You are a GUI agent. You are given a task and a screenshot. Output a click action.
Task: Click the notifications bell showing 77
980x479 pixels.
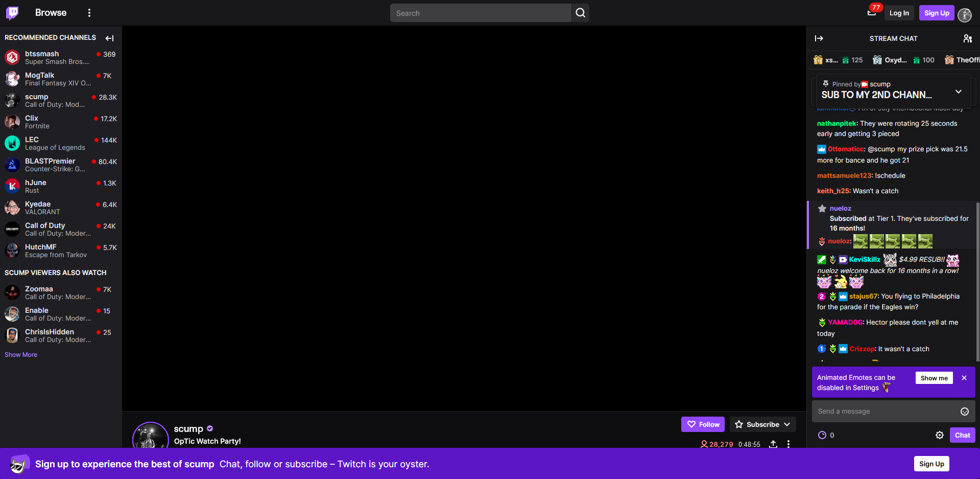871,13
